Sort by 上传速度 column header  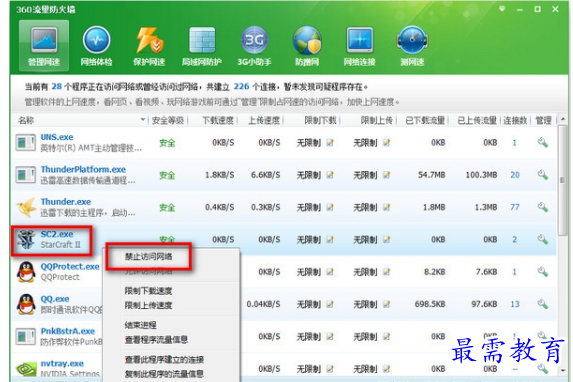click(x=264, y=120)
